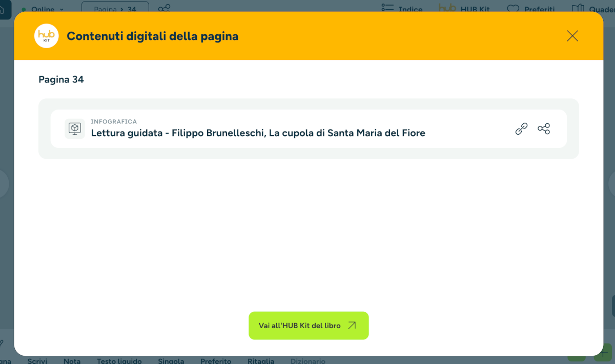Click the HUB Kit logo in dialog header
615x364 pixels.
[47, 36]
